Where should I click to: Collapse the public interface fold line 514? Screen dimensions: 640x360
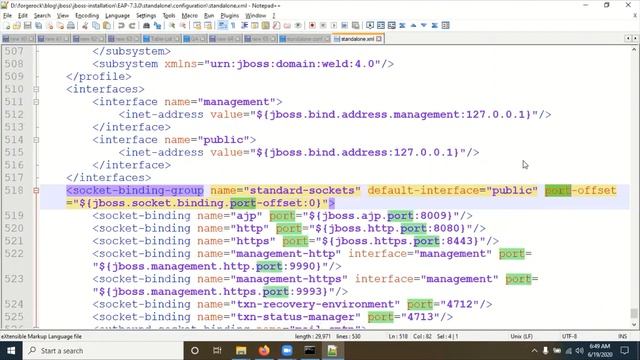point(36,140)
